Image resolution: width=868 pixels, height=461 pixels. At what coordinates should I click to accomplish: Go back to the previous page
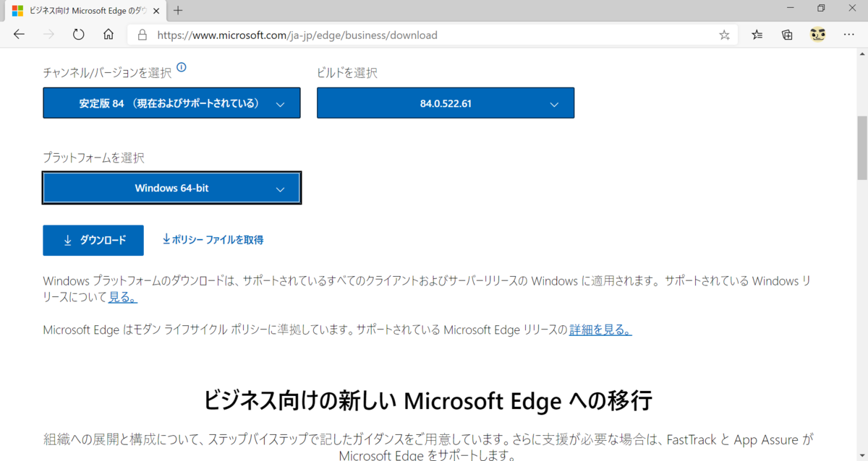(x=19, y=35)
